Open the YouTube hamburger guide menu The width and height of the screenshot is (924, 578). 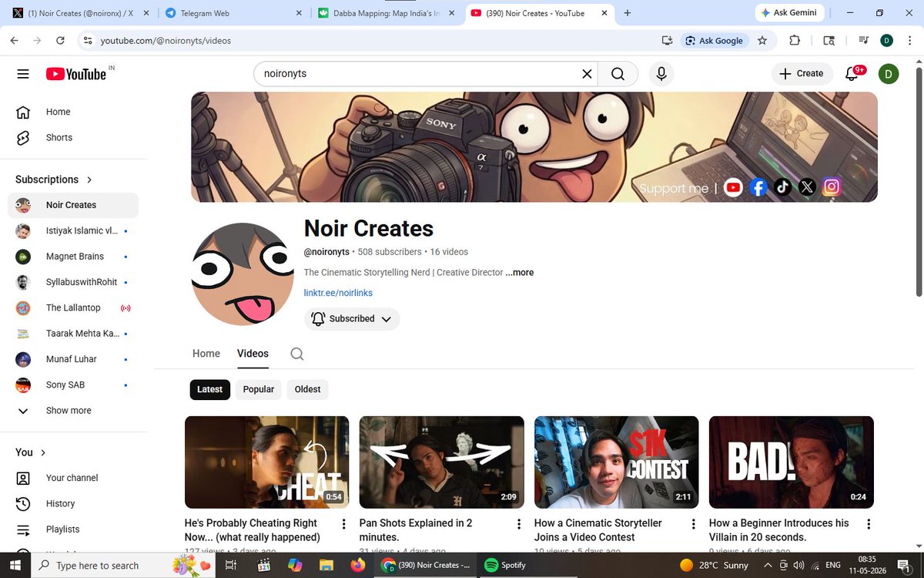[x=23, y=74]
